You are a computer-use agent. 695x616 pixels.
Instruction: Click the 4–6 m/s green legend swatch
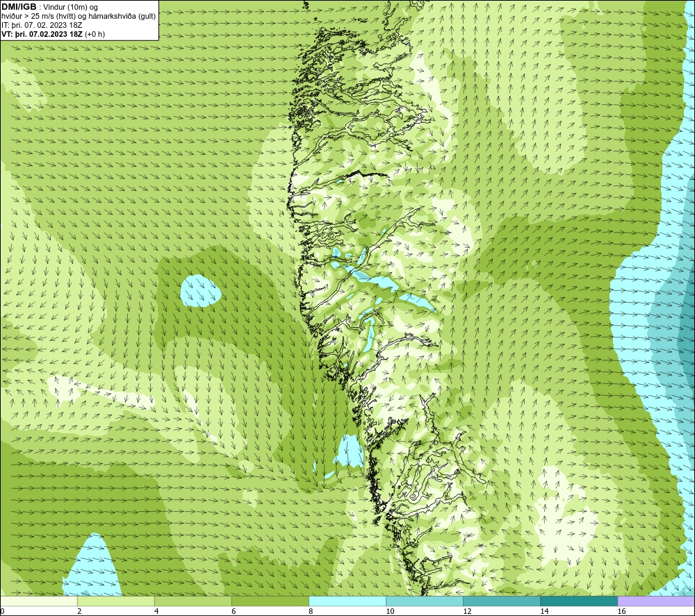pos(193,601)
